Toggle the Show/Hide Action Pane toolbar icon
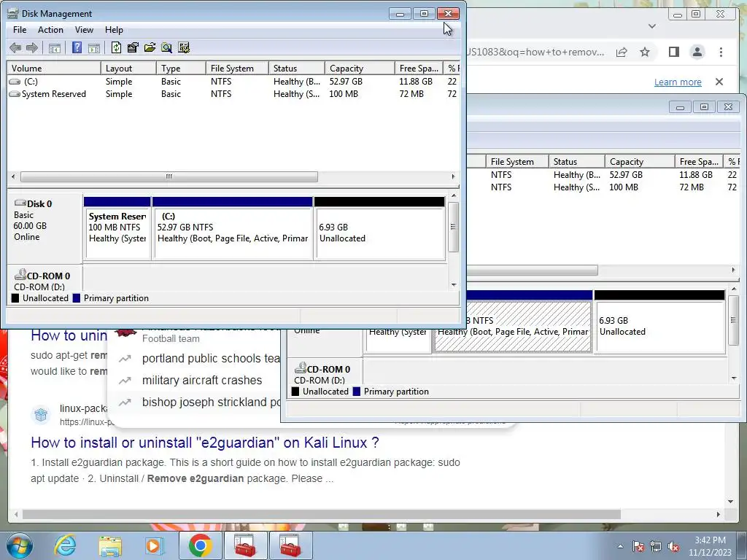Screen dimensions: 747x560 click(94, 47)
